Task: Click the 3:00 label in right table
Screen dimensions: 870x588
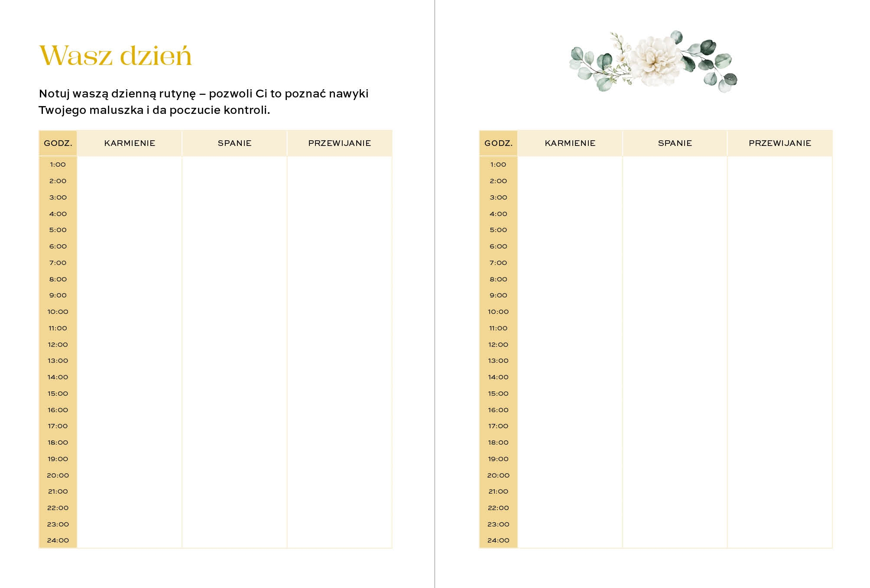Action: tap(498, 197)
